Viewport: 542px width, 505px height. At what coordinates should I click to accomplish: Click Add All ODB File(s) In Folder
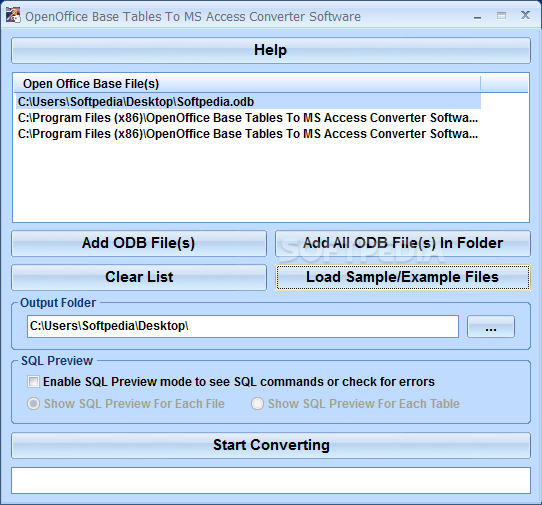point(403,243)
